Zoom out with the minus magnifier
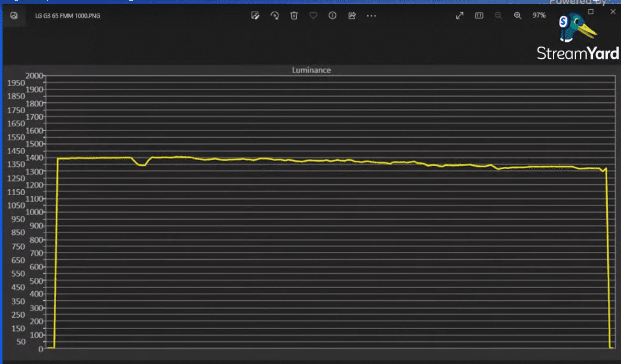 click(x=498, y=15)
